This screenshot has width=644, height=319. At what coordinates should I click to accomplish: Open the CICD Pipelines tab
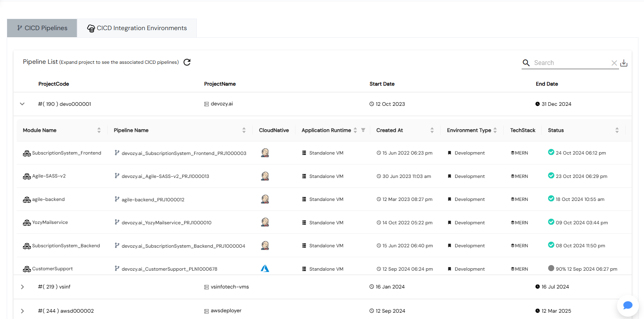pyautogui.click(x=42, y=28)
